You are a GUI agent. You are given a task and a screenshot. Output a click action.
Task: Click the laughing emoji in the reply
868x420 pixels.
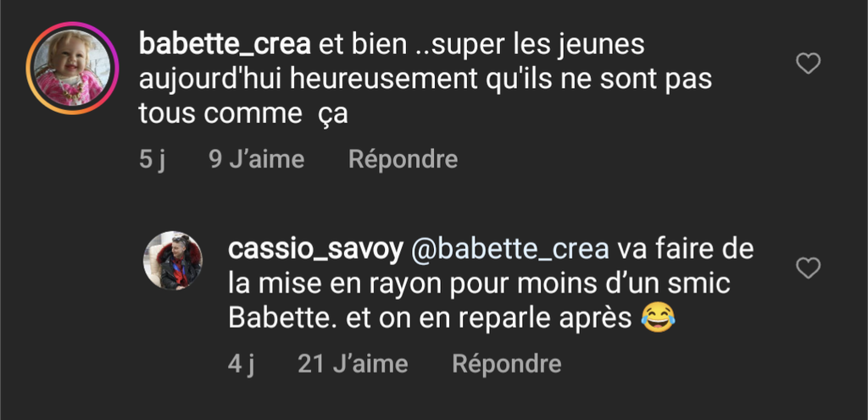657,318
